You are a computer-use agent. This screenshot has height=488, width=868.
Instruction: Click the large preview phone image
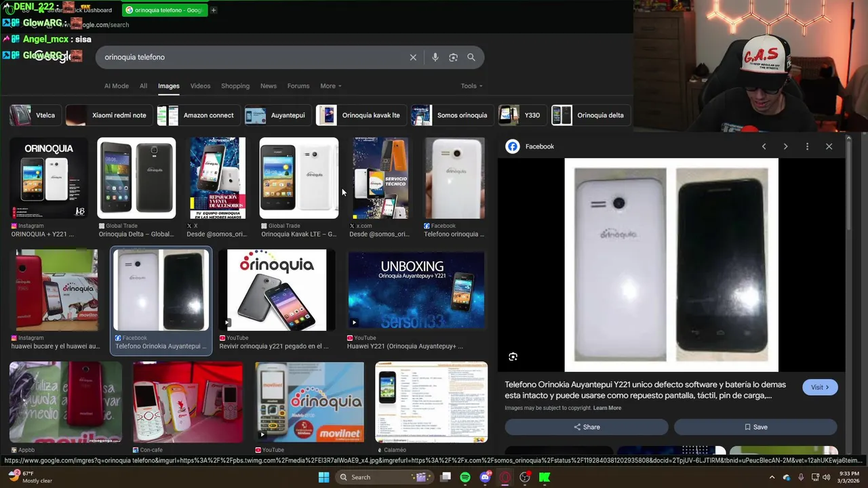pos(671,265)
